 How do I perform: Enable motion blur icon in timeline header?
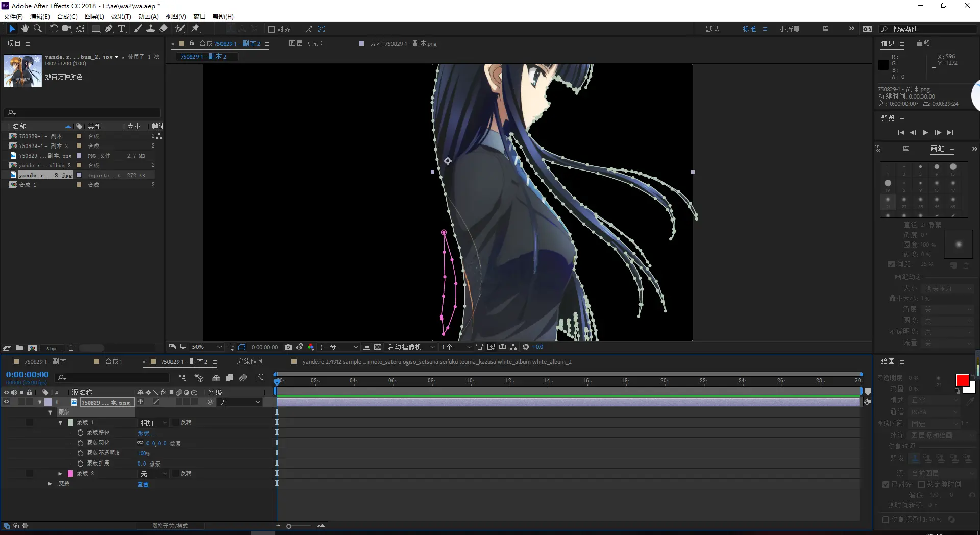243,378
